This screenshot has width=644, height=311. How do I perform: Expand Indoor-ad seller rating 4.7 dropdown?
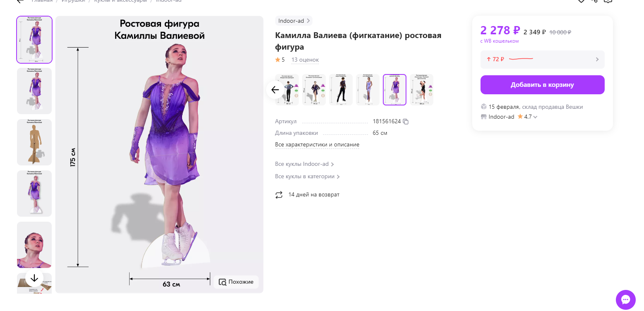pos(536,117)
